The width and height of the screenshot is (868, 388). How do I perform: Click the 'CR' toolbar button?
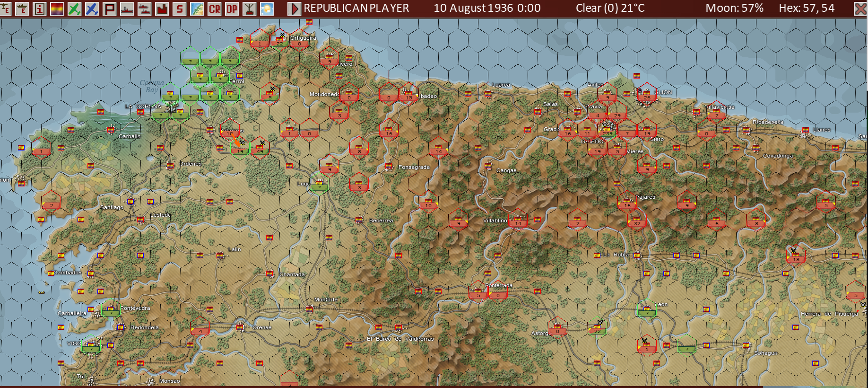coord(215,9)
